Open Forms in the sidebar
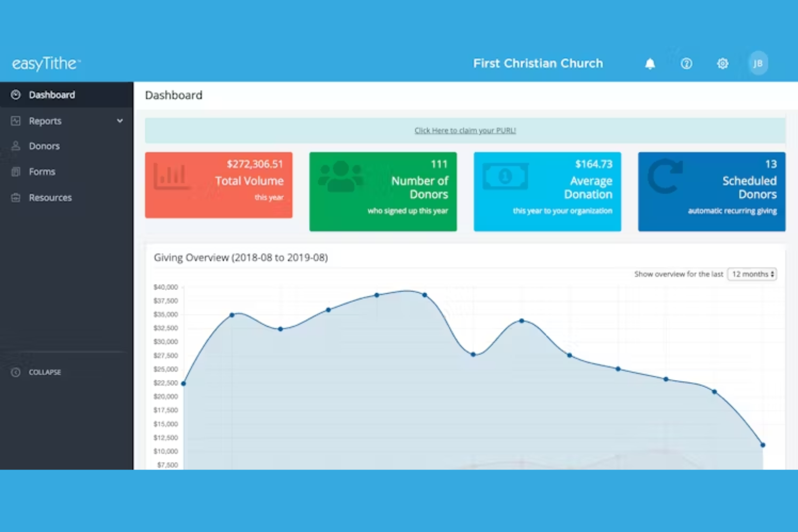Screen dimensions: 798x532 point(67,171)
